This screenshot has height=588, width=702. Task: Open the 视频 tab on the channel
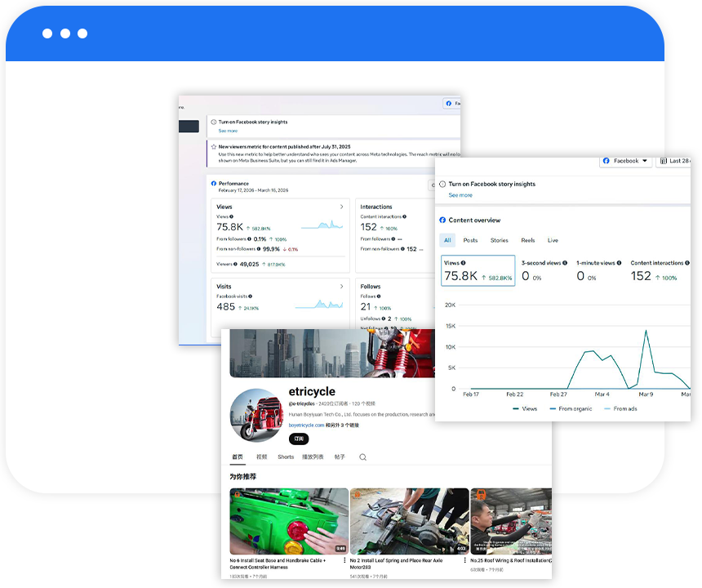point(261,457)
